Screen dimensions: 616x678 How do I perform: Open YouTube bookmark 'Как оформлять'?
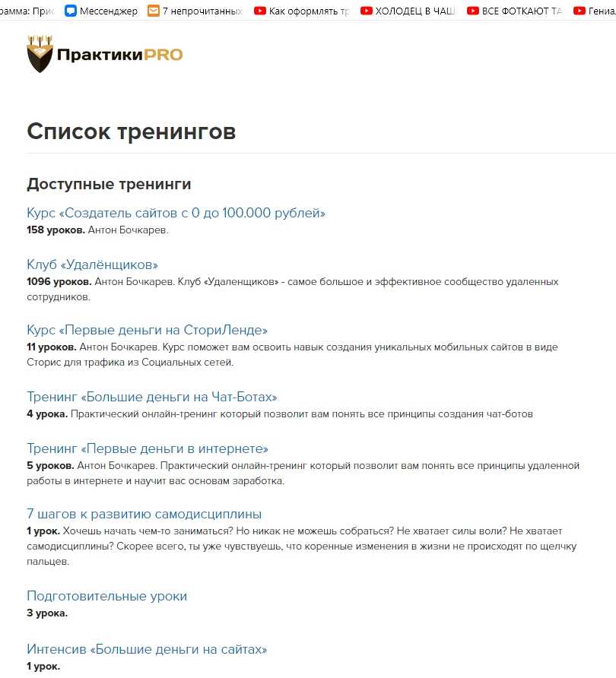click(261, 11)
